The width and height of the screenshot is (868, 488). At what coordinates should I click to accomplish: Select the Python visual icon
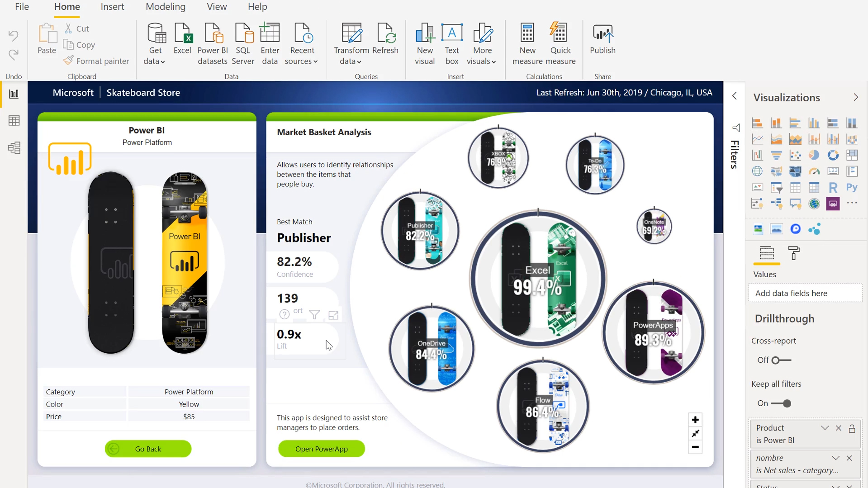click(852, 188)
